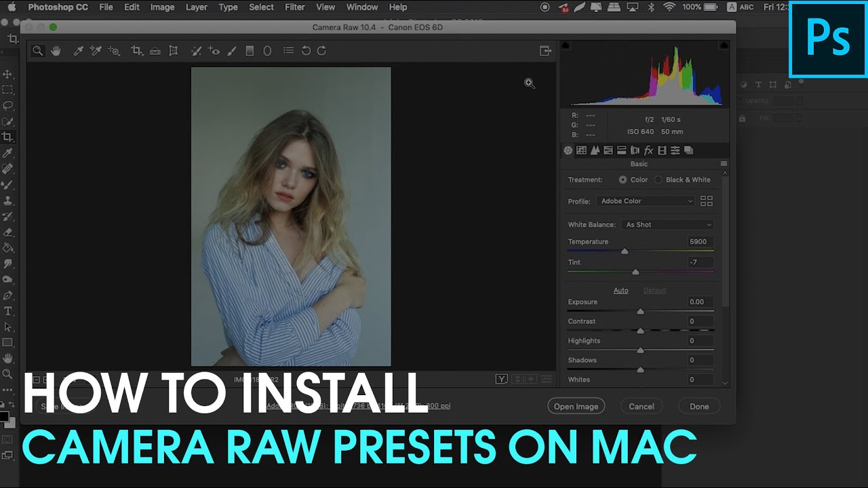Click the portrait image preview
The width and height of the screenshot is (868, 488).
point(291,216)
